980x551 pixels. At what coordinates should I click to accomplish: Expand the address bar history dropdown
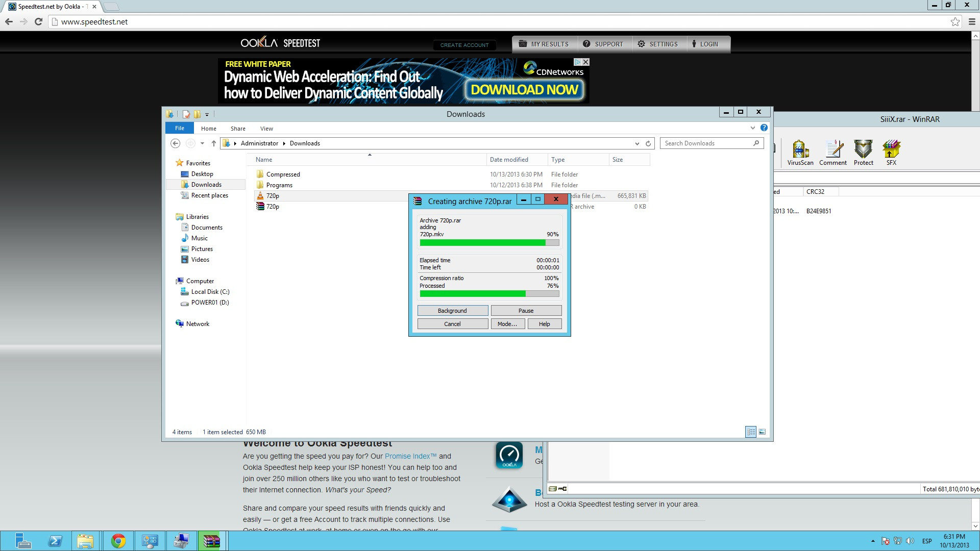coord(637,143)
